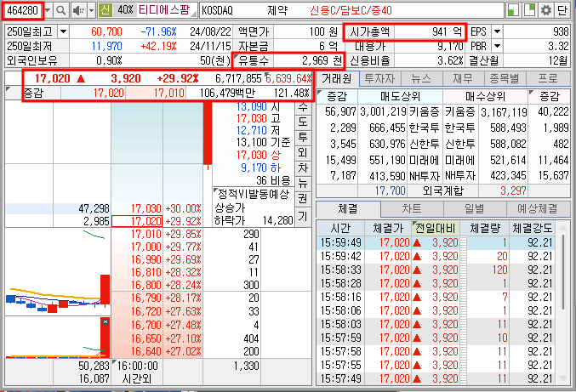
Task: Expand the EPS indicator dropdown
Action: (x=497, y=31)
